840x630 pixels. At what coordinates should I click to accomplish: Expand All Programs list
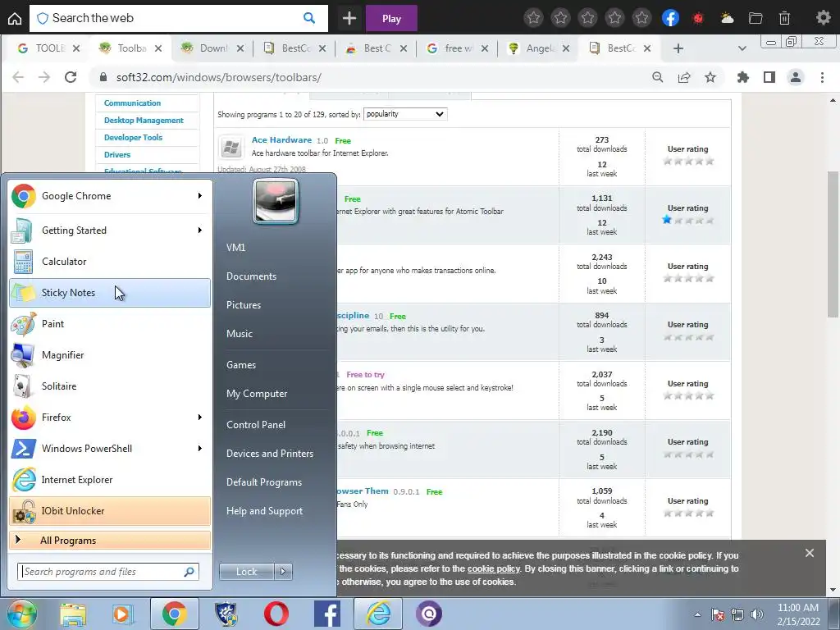click(x=110, y=540)
